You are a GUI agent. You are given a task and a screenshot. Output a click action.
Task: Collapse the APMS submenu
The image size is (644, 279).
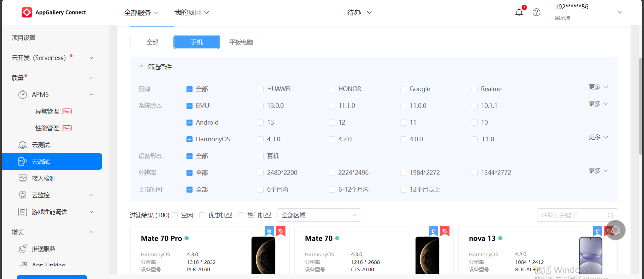[91, 95]
